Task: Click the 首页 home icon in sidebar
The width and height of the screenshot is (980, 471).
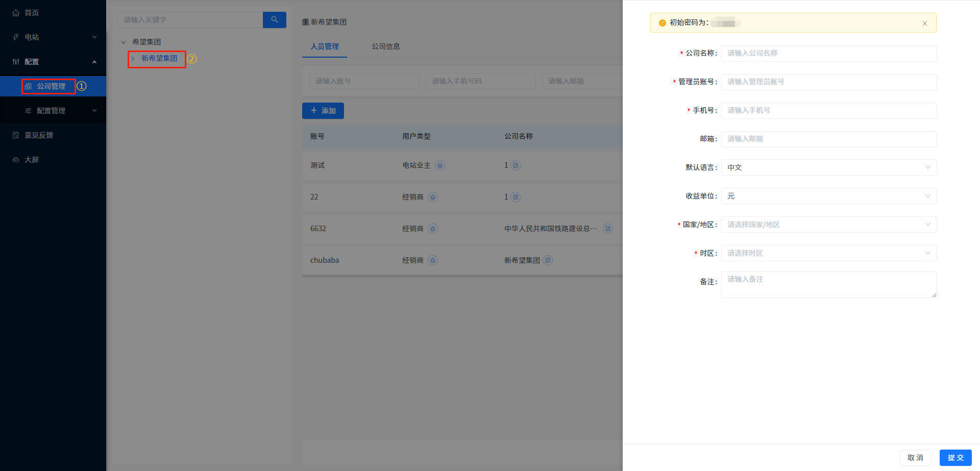Action: tap(16, 13)
